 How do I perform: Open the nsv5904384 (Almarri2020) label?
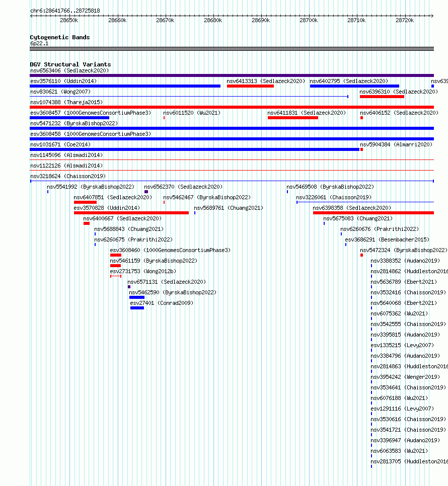point(396,144)
